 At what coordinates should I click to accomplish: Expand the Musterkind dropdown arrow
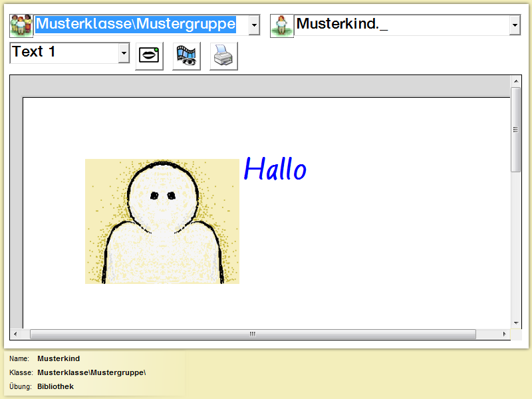pos(514,25)
